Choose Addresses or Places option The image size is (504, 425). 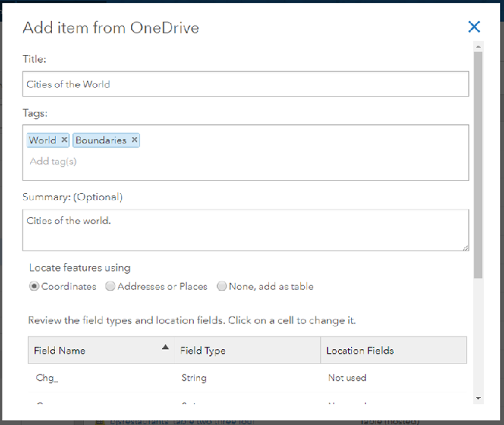111,286
